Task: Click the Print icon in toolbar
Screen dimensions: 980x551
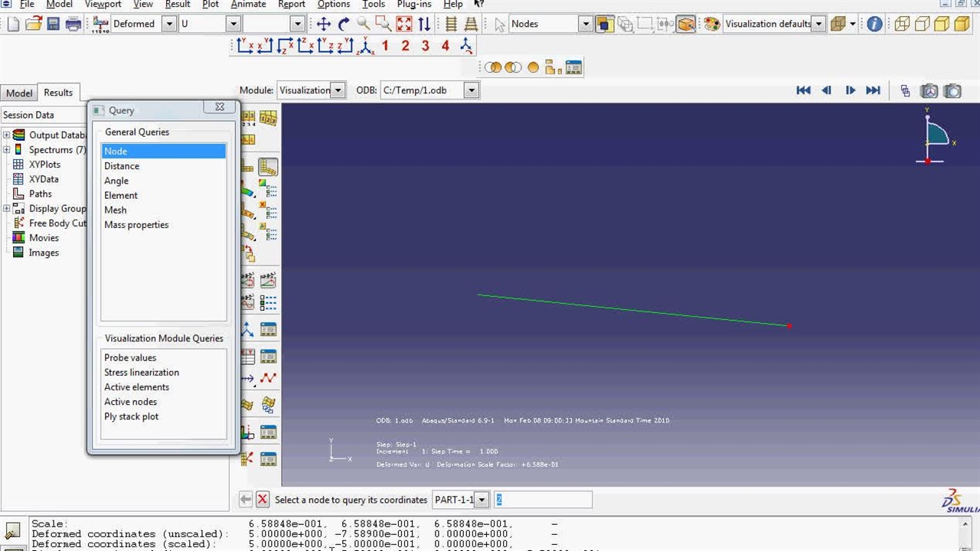Action: pos(73,24)
